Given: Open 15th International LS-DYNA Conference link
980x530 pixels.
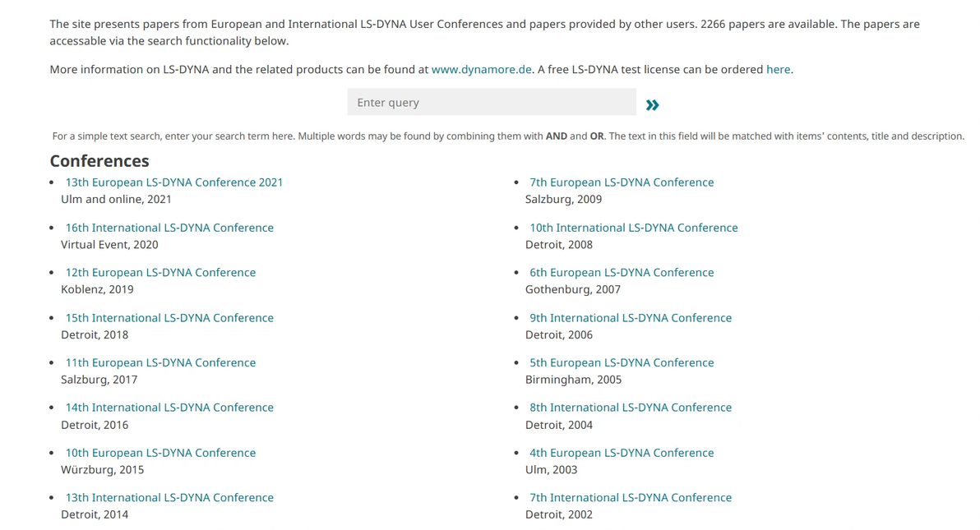Looking at the screenshot, I should tap(169, 318).
